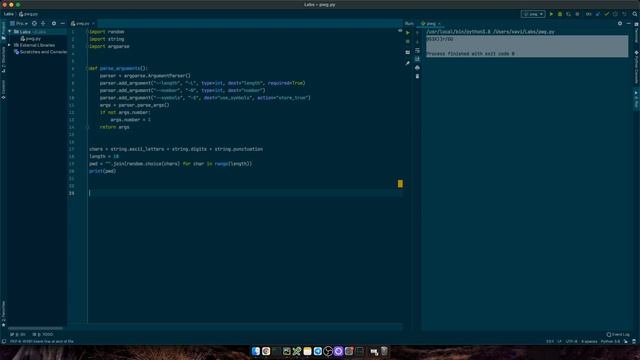640x360 pixels.
Task: Open Finder from the Dock
Action: [256, 351]
